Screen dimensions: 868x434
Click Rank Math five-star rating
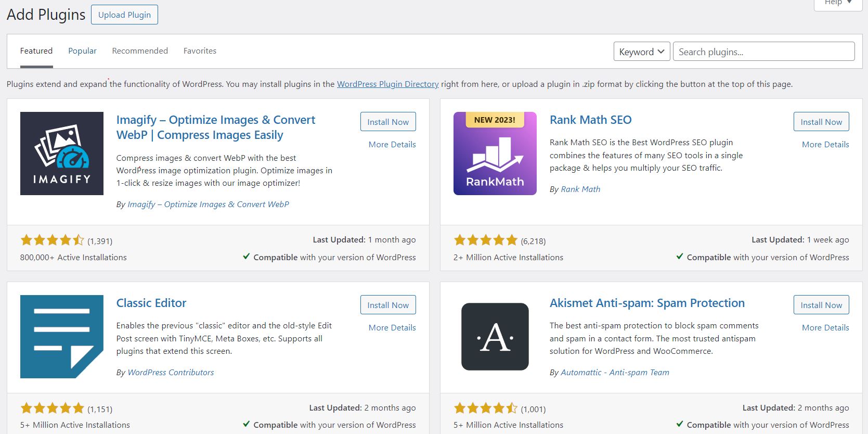(x=486, y=240)
